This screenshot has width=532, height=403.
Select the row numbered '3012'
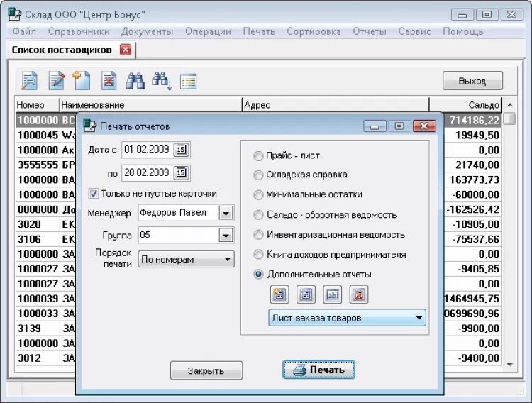(38, 358)
